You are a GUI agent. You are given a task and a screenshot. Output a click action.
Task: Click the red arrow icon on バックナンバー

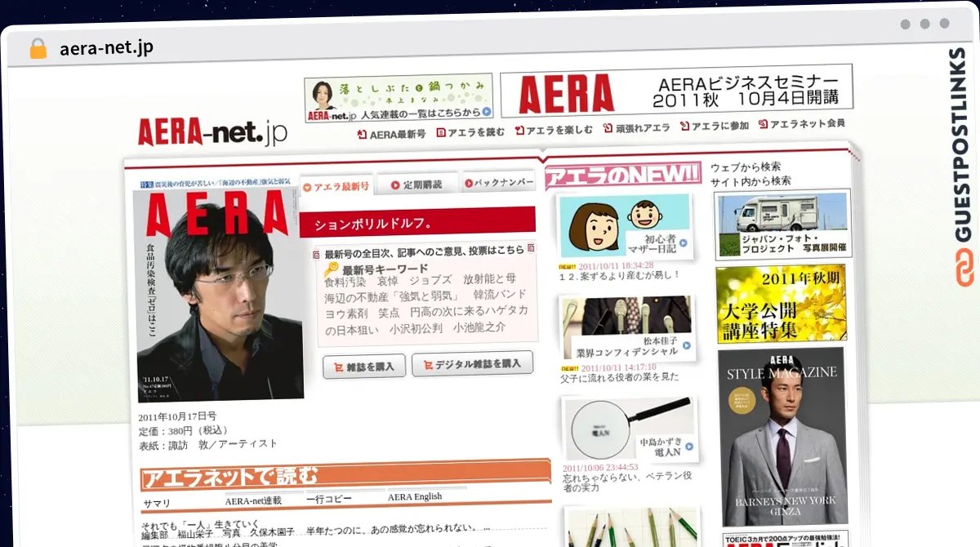click(x=468, y=182)
